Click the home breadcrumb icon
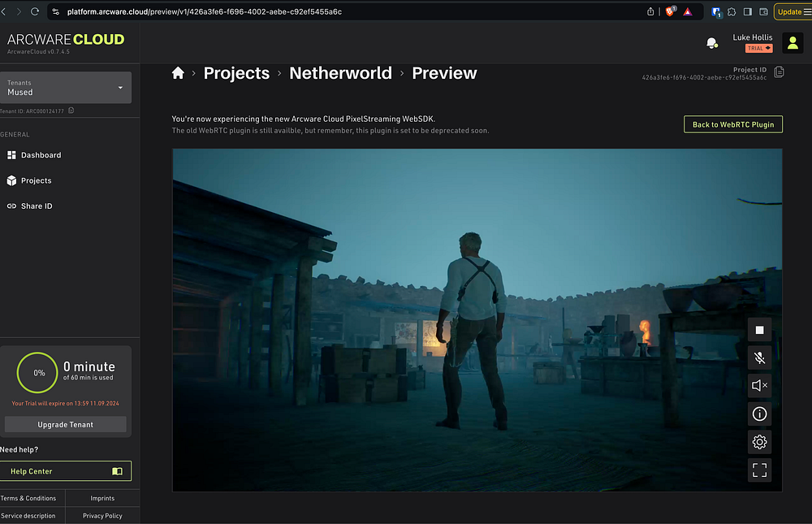This screenshot has width=812, height=524. click(178, 73)
